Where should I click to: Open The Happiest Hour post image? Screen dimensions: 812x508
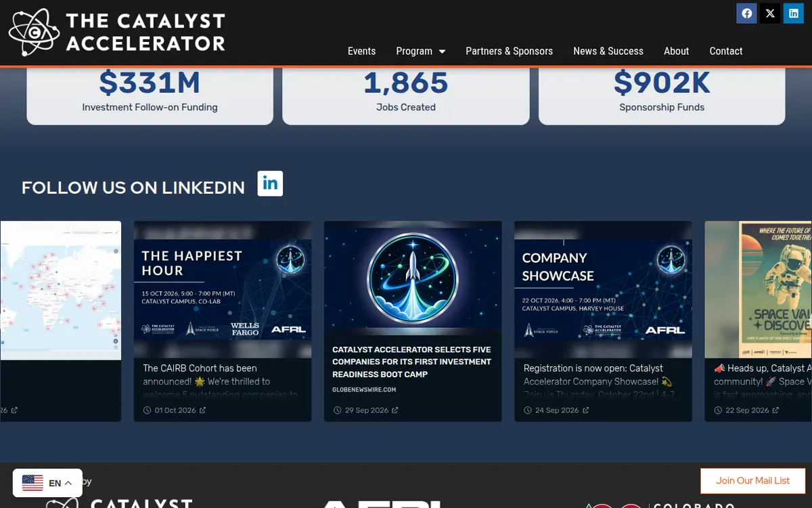pyautogui.click(x=223, y=289)
